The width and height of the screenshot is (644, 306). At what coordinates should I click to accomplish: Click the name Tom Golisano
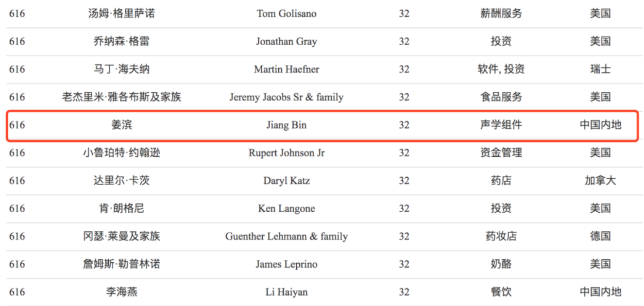coord(286,14)
